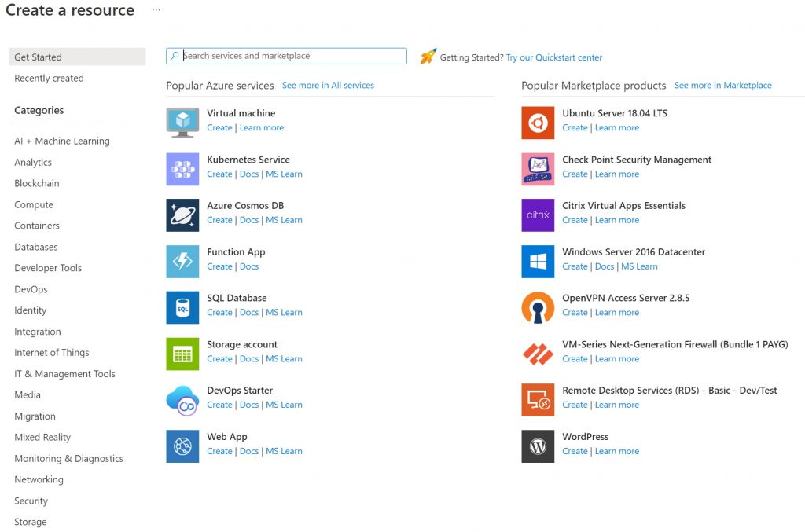Image resolution: width=805 pixels, height=532 pixels.
Task: Select the Networking category
Action: point(39,479)
